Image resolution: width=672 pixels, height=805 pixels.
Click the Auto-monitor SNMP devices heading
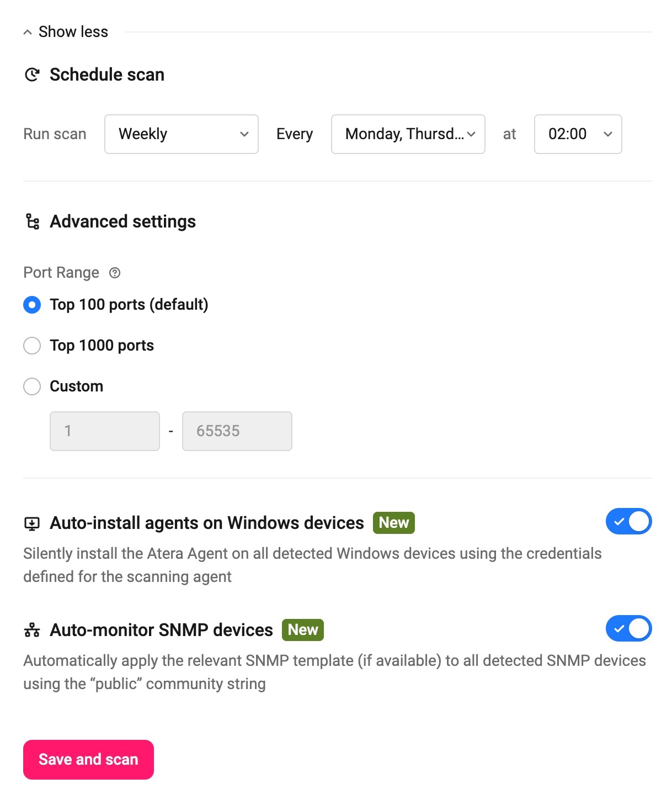pyautogui.click(x=162, y=630)
